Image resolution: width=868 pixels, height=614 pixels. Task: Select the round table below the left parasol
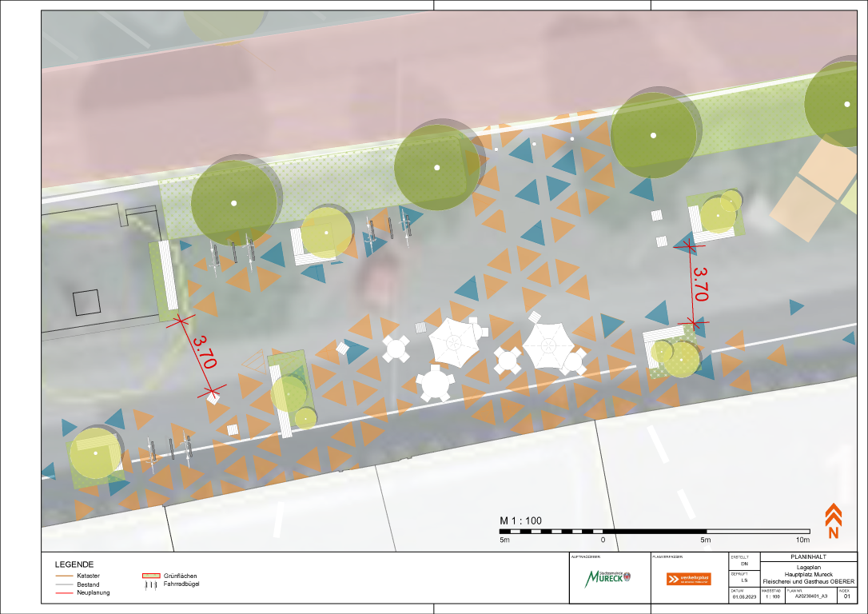coord(436,383)
